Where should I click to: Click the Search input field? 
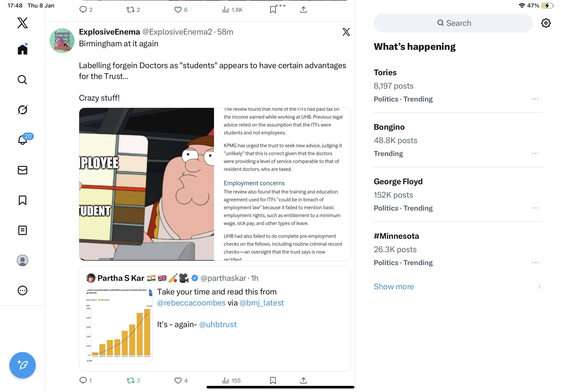[x=453, y=23]
